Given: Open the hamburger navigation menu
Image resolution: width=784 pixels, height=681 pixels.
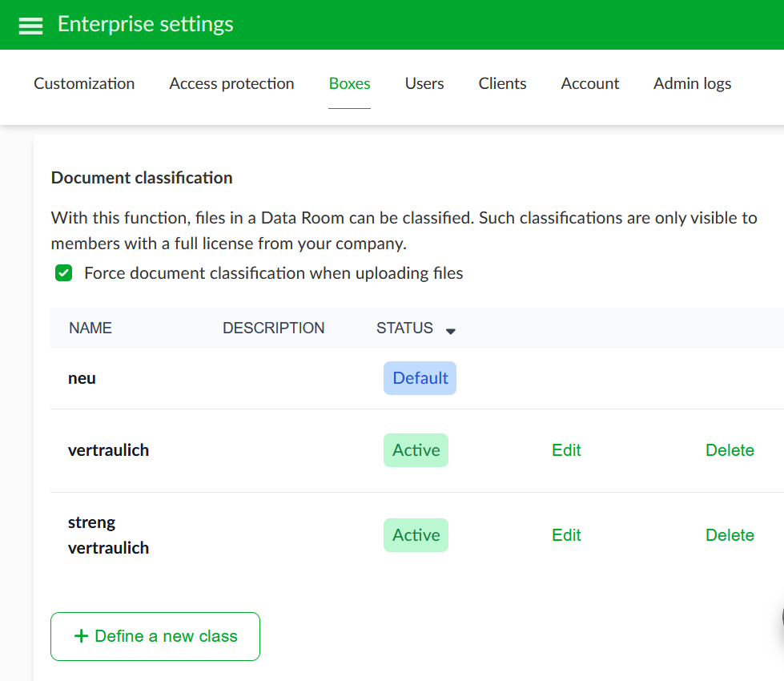Looking at the screenshot, I should tap(30, 26).
